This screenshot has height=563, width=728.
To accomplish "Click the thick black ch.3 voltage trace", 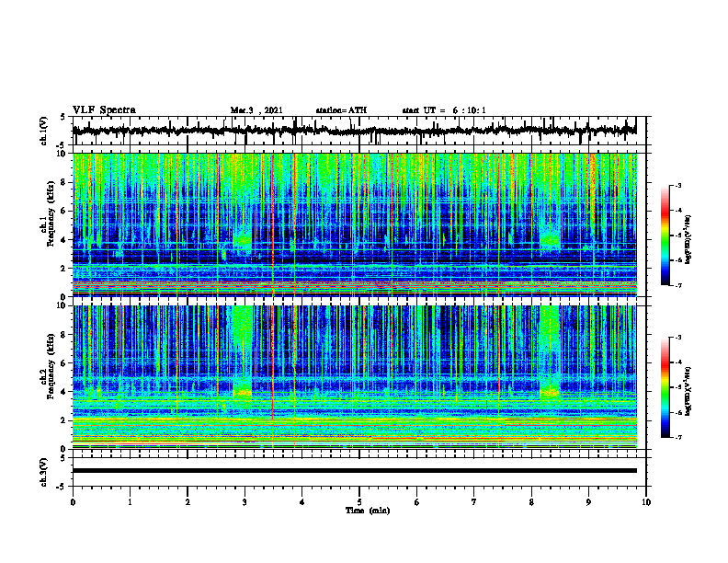I will (355, 471).
